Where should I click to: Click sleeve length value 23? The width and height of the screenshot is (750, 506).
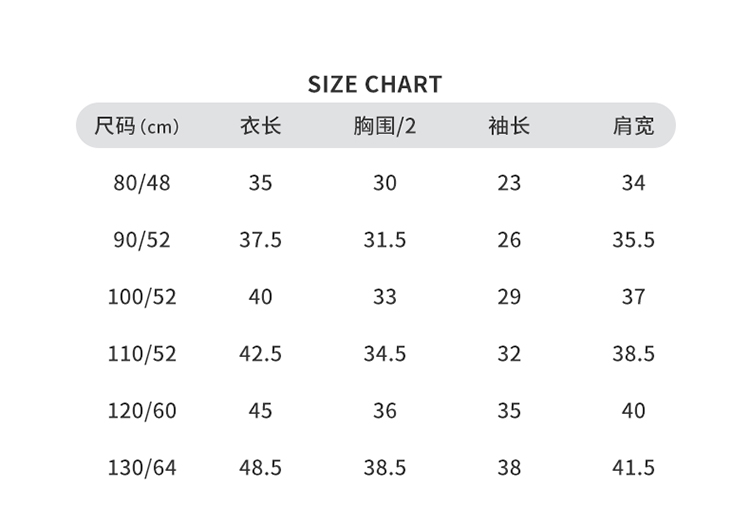508,183
